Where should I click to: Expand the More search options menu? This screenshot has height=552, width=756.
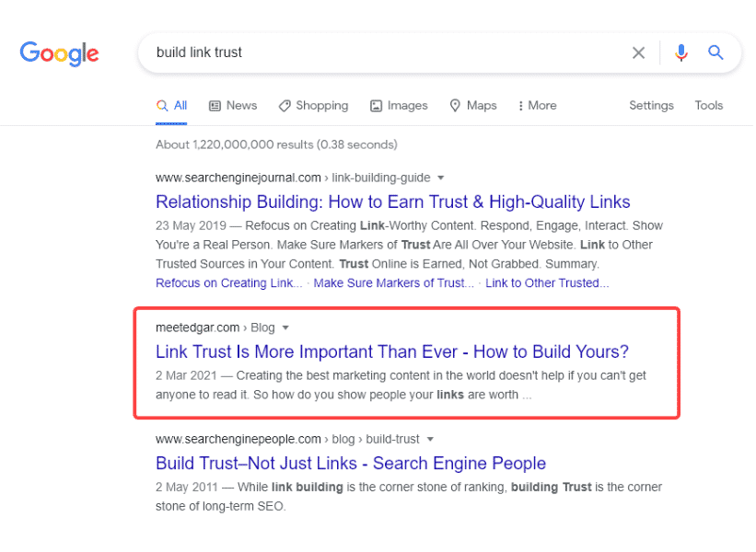coord(537,106)
